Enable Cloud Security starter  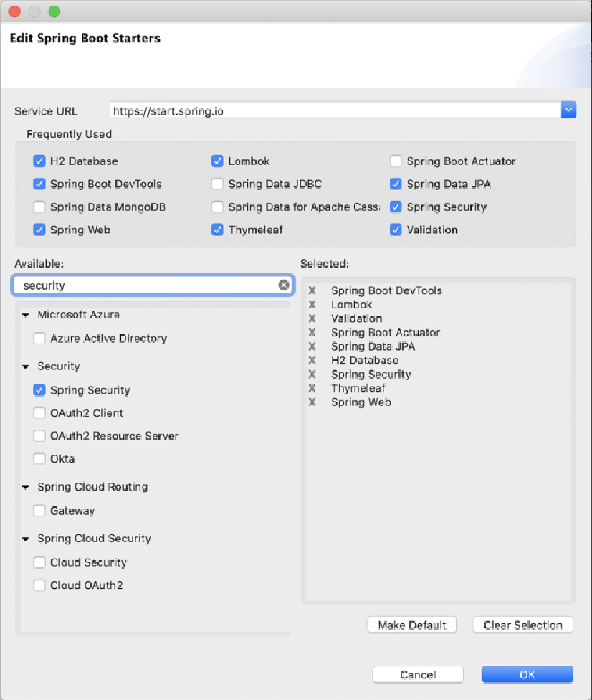tap(39, 562)
